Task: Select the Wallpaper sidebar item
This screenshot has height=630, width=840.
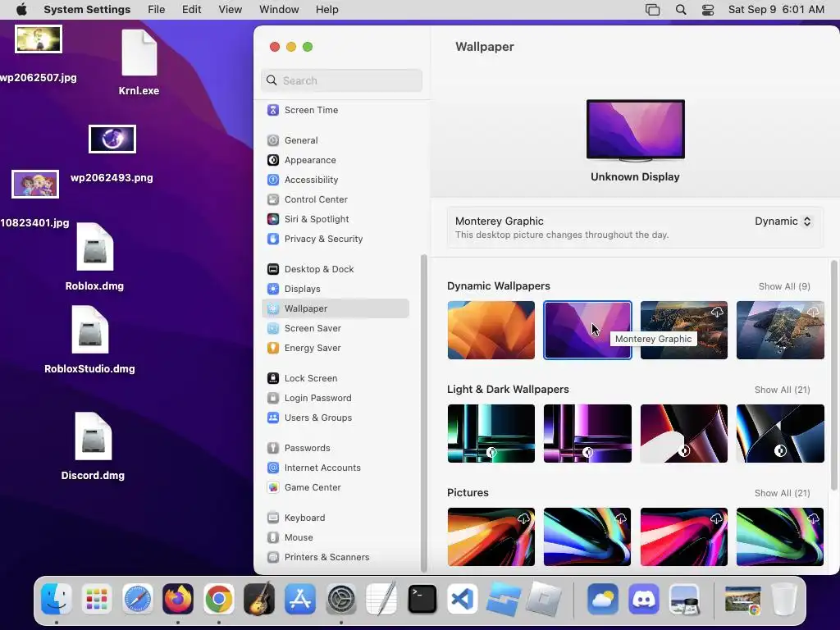Action: [x=336, y=308]
